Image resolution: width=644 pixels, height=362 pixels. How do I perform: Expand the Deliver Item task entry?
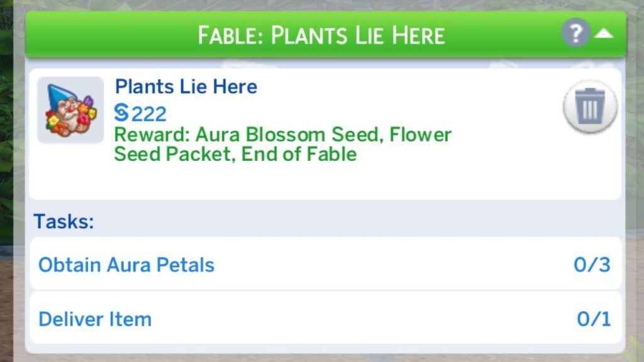point(95,319)
